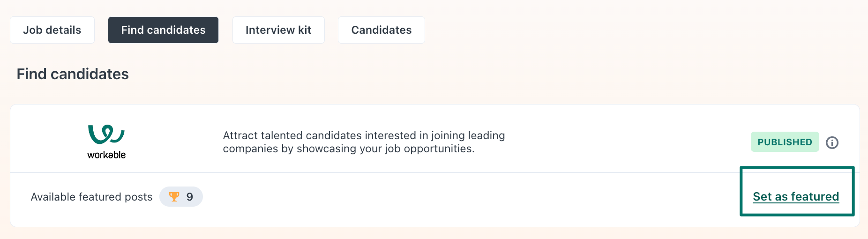Click the "companies by showcasing" text line
The image size is (868, 239).
coord(349,149)
